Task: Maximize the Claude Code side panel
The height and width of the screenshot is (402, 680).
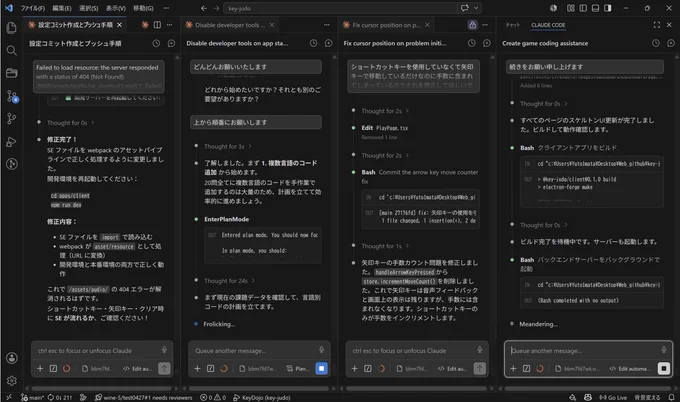Action: pos(657,25)
